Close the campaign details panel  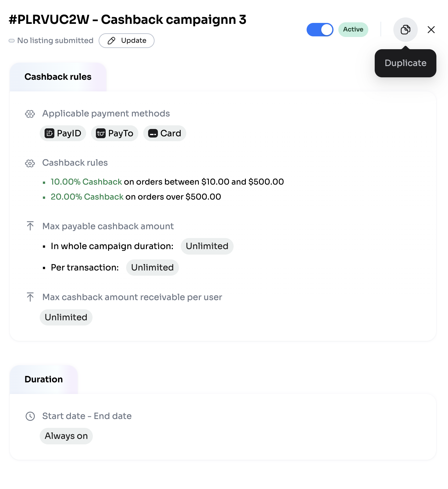click(431, 30)
